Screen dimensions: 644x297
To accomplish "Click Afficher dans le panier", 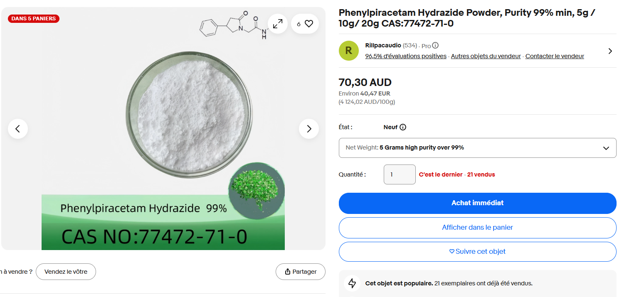I will pos(477,228).
